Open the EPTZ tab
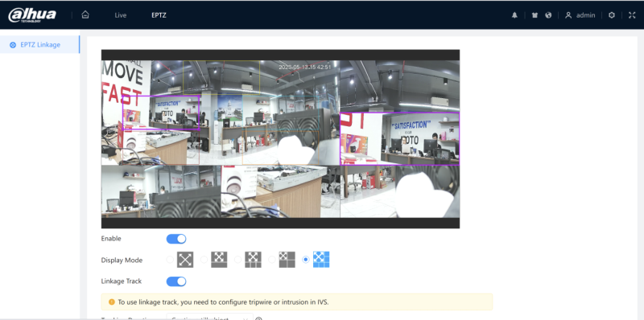 (159, 15)
